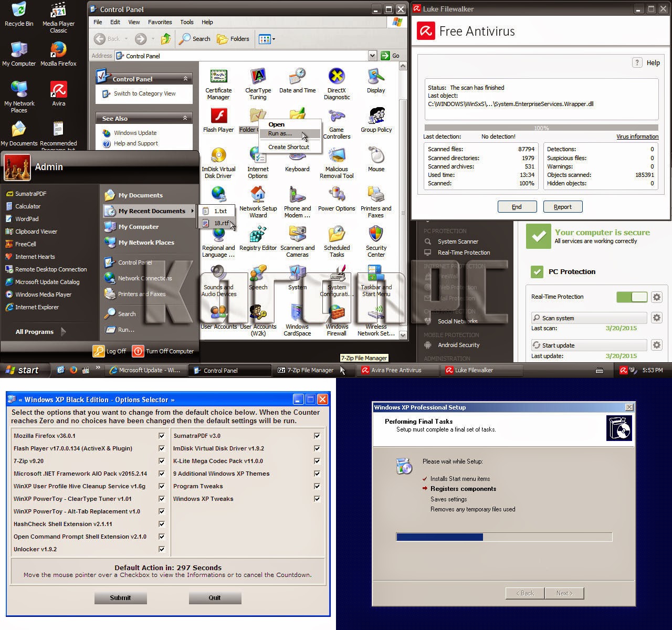Collapse the Control Panel side pane

tap(185, 79)
